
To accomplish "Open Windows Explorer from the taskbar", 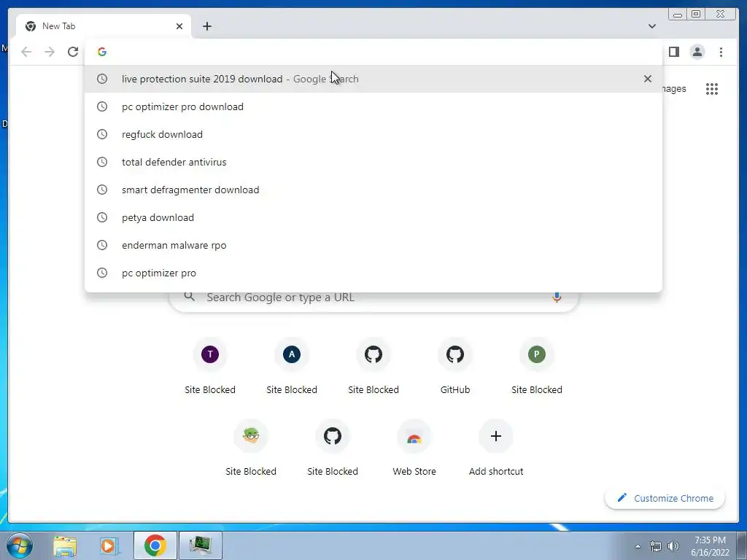I will 65,545.
